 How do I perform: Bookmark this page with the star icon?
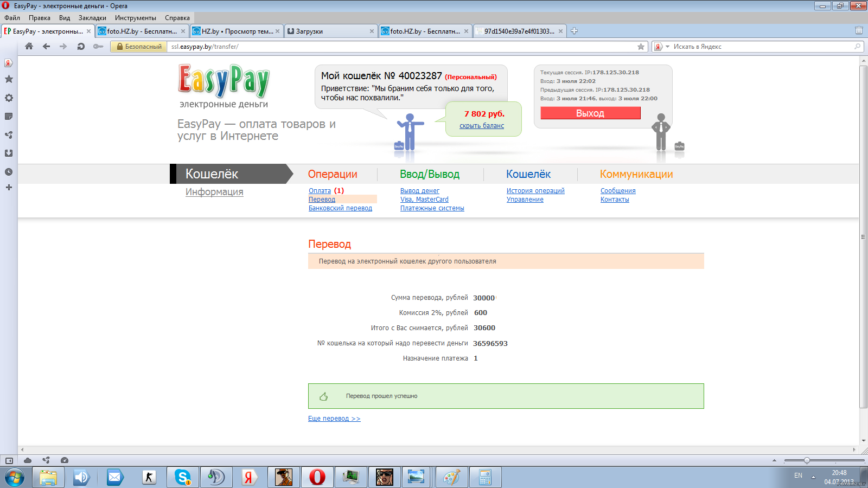pyautogui.click(x=641, y=47)
